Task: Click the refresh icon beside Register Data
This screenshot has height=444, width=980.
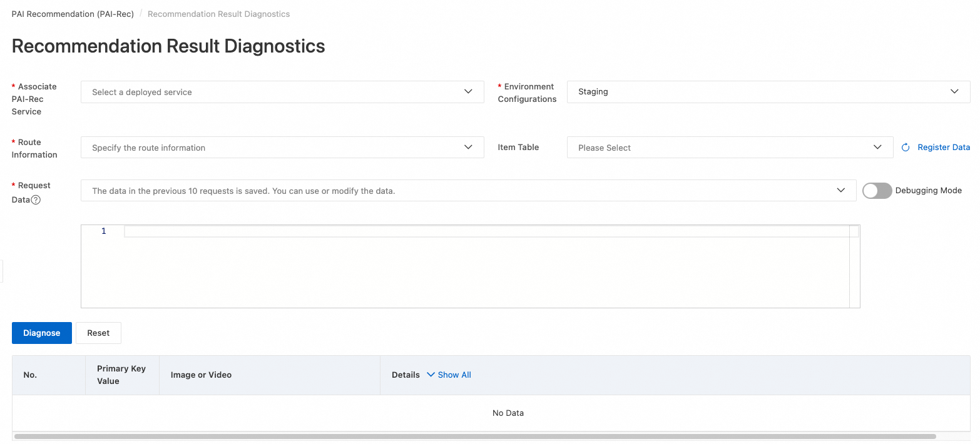Action: coord(906,148)
